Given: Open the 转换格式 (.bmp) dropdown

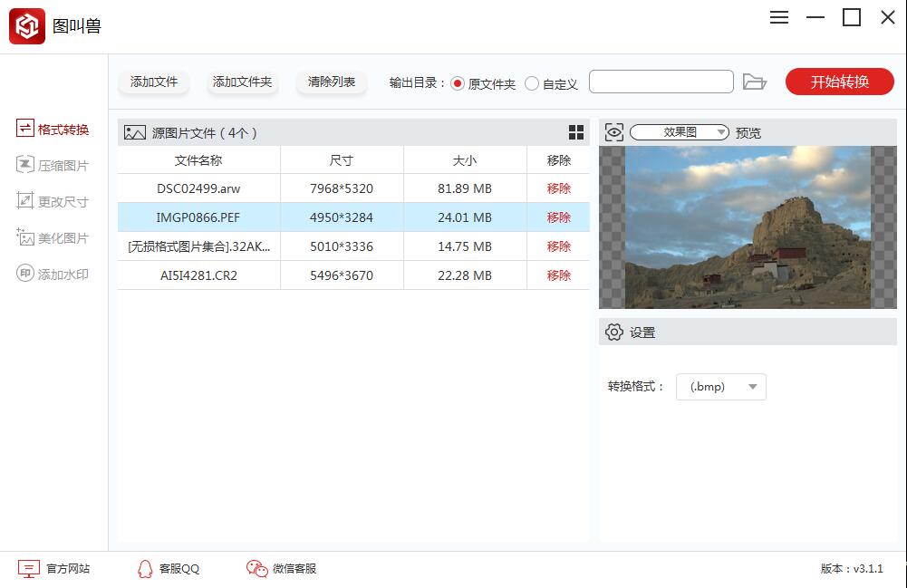Looking at the screenshot, I should (720, 386).
